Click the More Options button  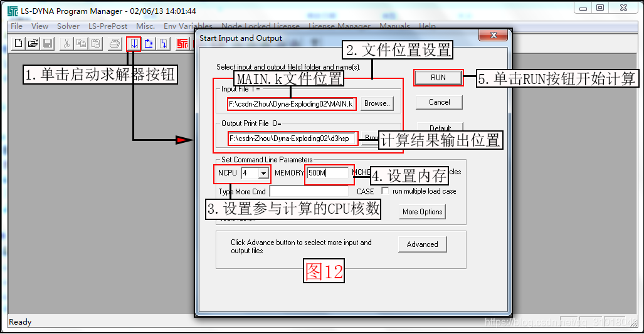422,212
